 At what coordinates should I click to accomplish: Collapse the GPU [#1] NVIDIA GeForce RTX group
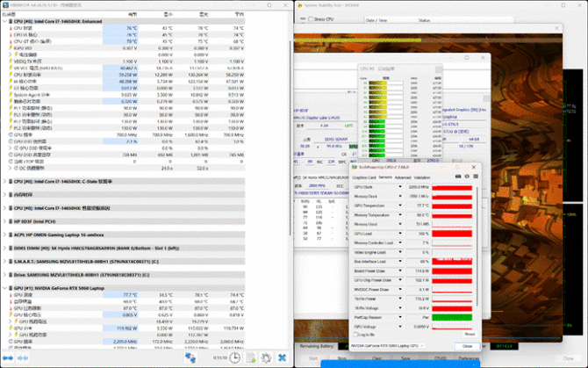click(x=4, y=289)
